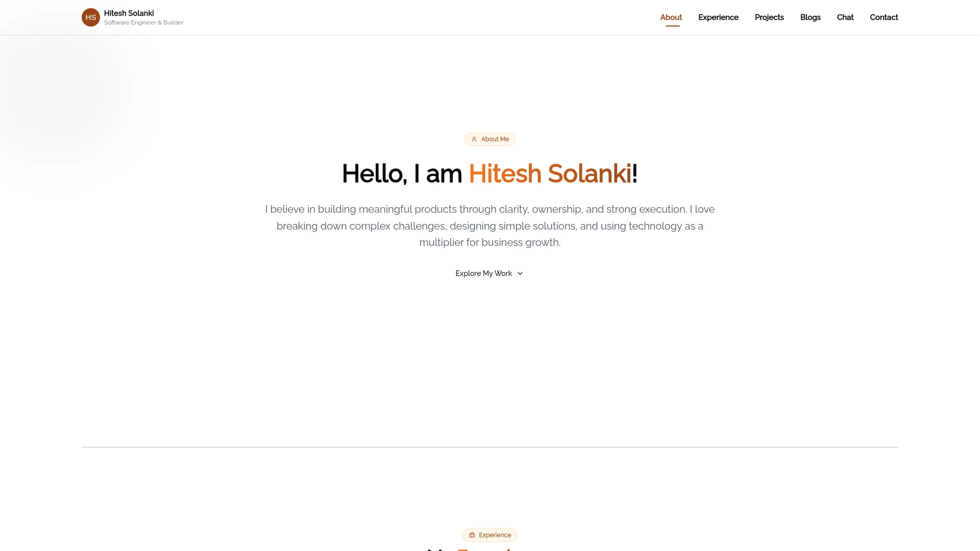This screenshot has width=980, height=551.
Task: Open the Blogs nav item
Action: (811, 17)
